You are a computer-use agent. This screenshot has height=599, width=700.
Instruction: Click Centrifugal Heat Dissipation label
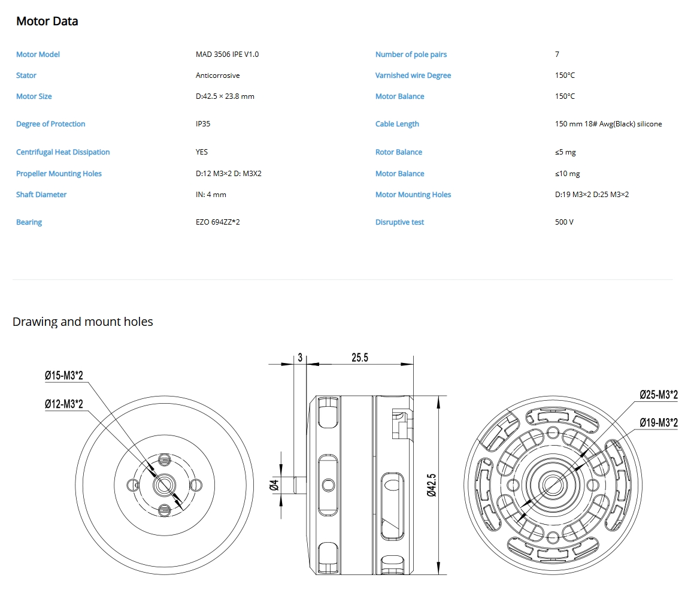pyautogui.click(x=63, y=152)
